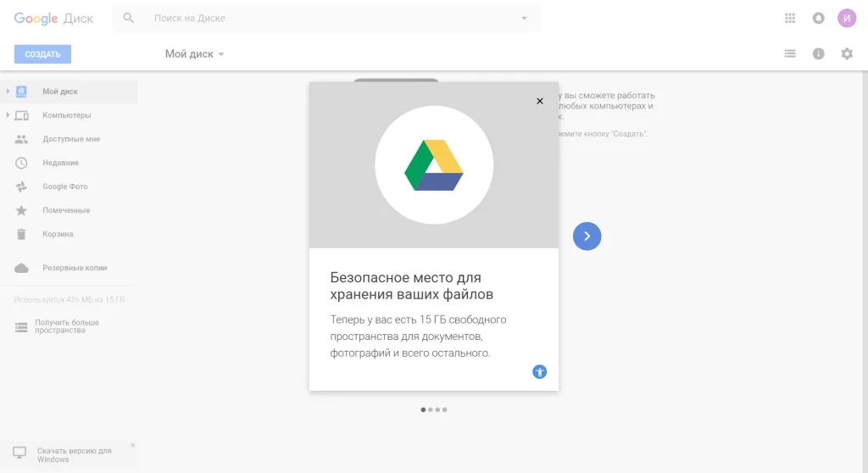Open the account avatar "И"

click(847, 19)
